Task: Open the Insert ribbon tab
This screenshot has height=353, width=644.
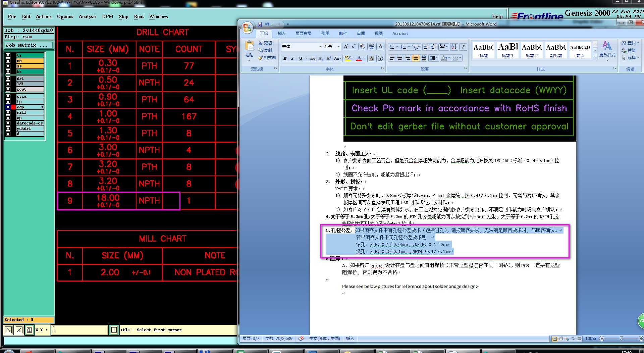Action: click(x=281, y=34)
